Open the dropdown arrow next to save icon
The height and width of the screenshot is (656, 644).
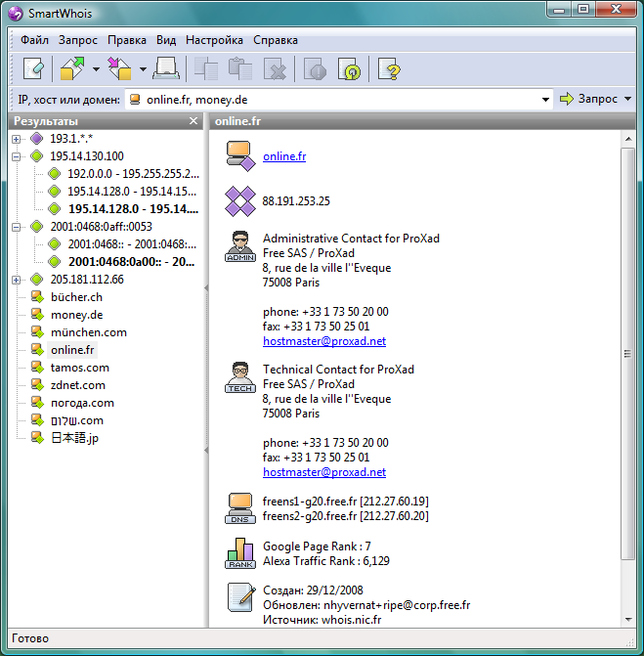click(x=143, y=69)
